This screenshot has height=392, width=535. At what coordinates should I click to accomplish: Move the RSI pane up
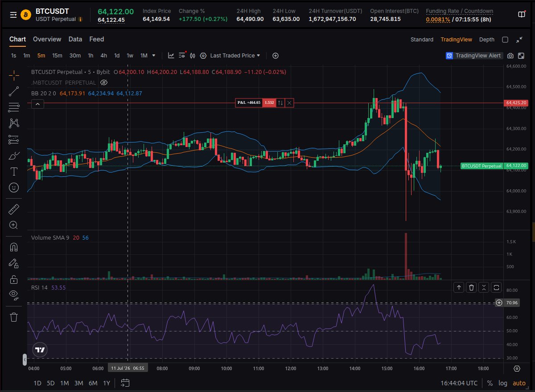pos(459,288)
